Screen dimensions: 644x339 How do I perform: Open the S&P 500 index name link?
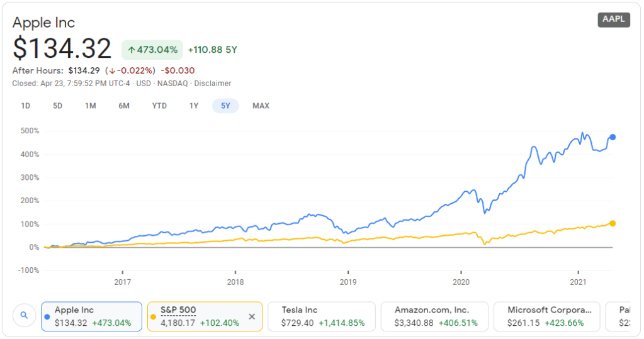point(178,310)
